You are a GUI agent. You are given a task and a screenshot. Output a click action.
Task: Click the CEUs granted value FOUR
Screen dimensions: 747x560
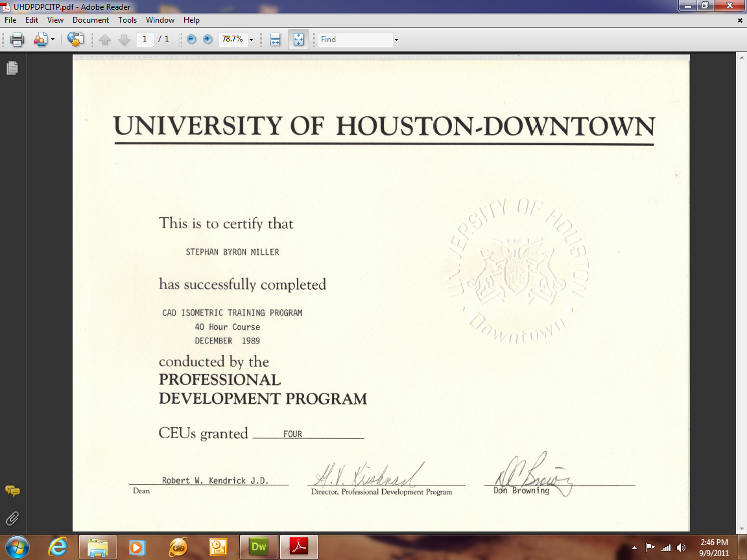point(292,434)
